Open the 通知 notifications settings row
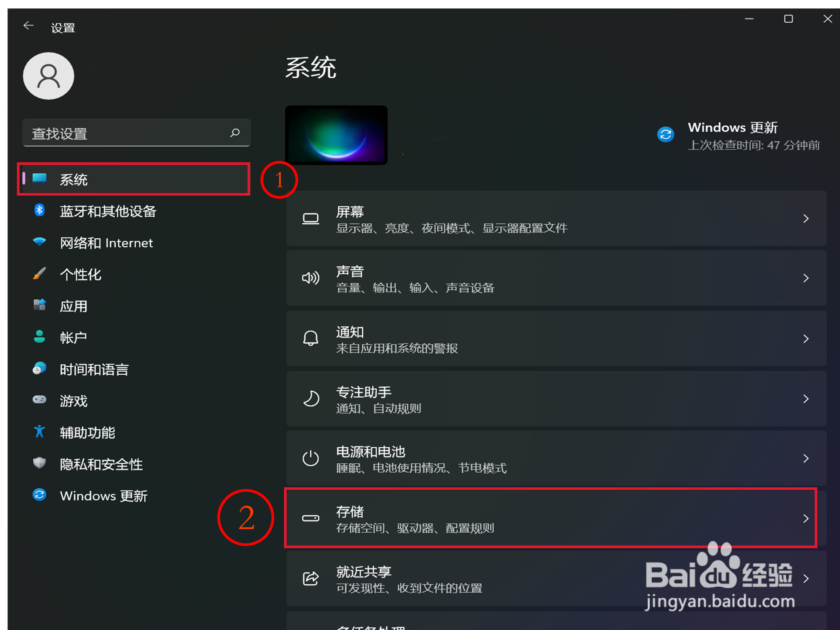Image resolution: width=840 pixels, height=630 pixels. click(x=556, y=339)
